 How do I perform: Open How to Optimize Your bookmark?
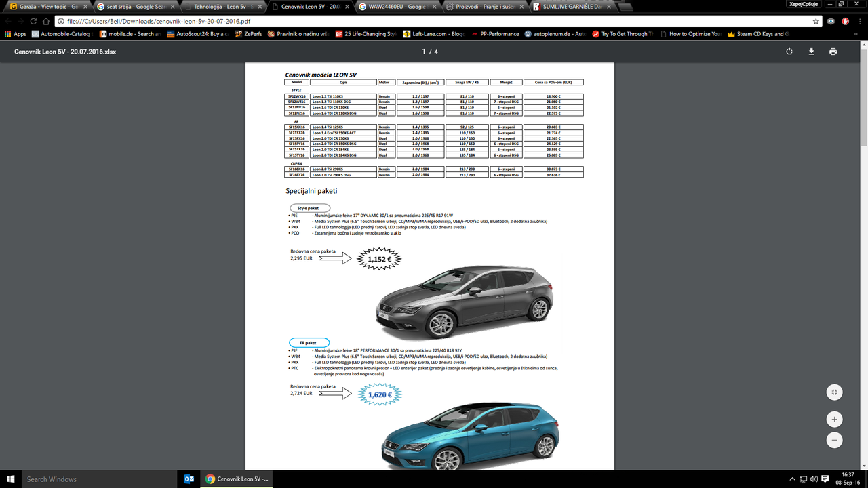tap(691, 34)
